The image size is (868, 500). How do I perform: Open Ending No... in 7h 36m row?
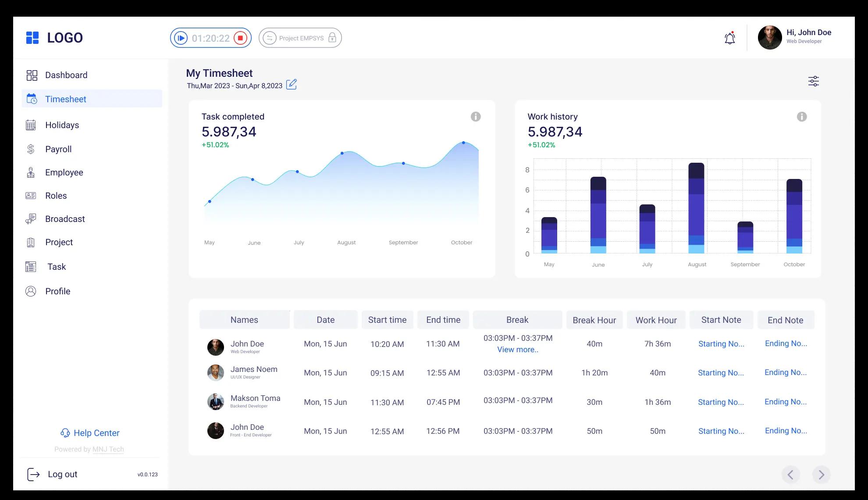pyautogui.click(x=786, y=343)
